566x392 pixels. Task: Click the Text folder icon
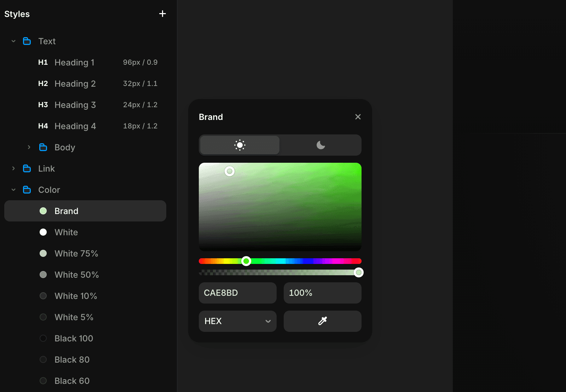(x=27, y=41)
